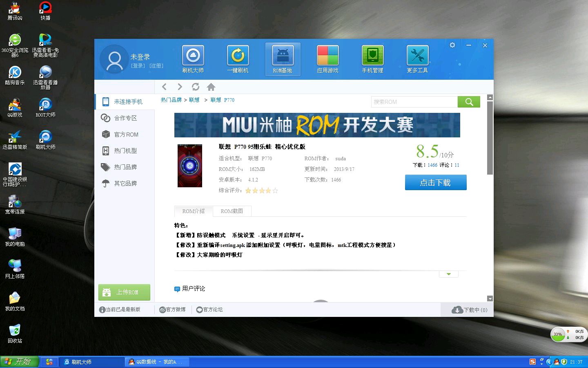Click the 33% network speed widget

coord(568,334)
